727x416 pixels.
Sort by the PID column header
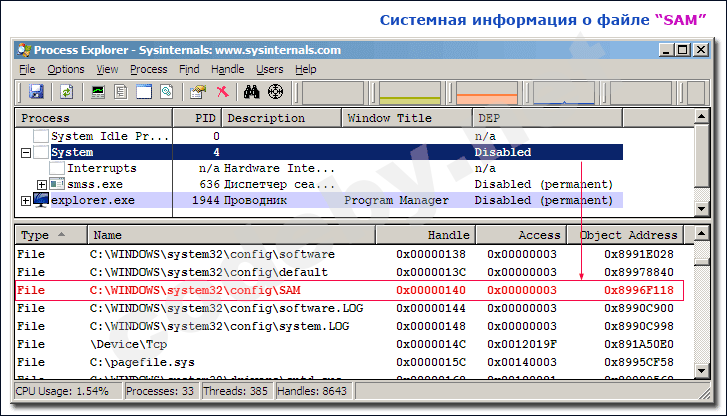pos(198,118)
